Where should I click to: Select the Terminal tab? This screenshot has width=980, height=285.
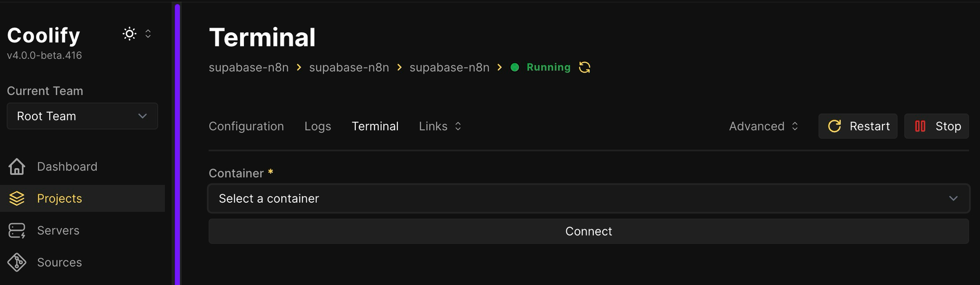pyautogui.click(x=375, y=126)
